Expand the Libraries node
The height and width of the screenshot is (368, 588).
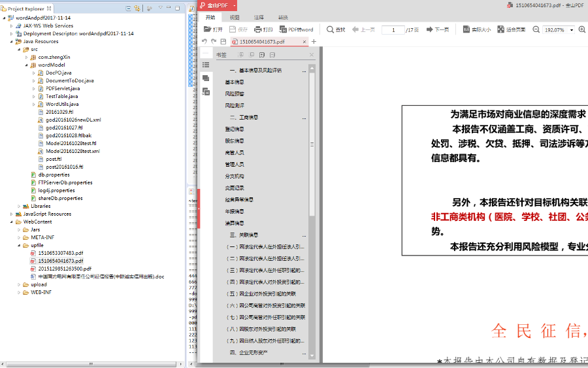point(19,206)
